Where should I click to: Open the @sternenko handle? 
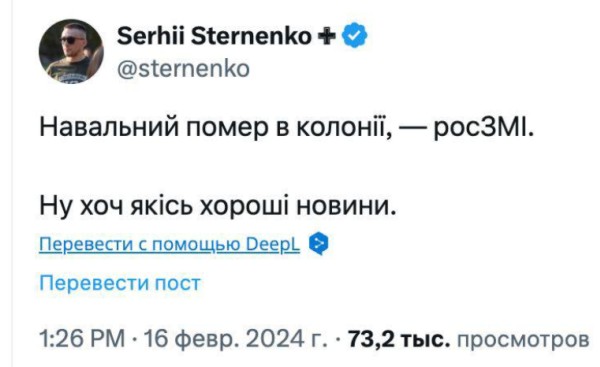tap(183, 69)
